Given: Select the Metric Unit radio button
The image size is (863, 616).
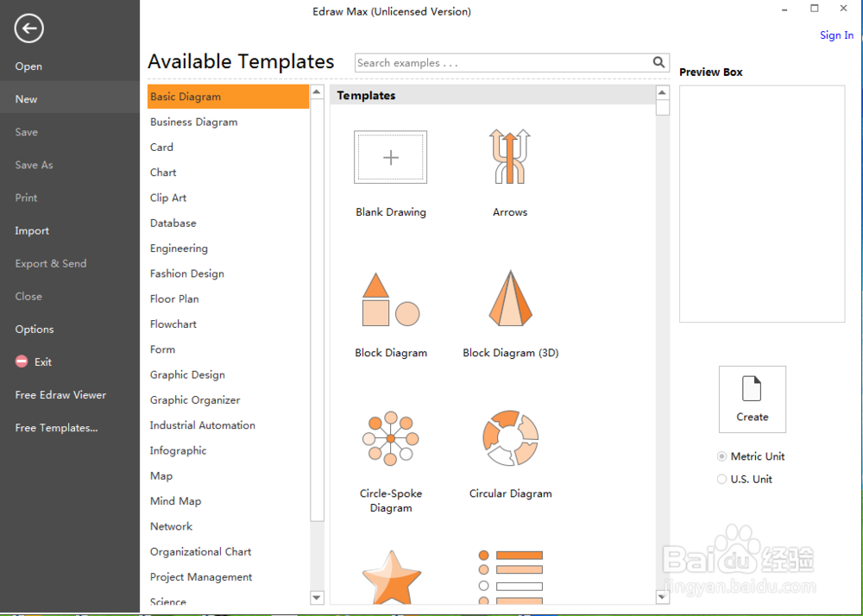Looking at the screenshot, I should point(721,456).
